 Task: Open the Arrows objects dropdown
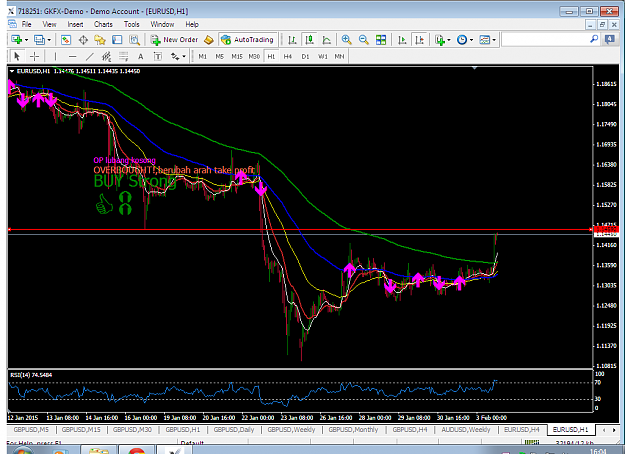[184, 57]
